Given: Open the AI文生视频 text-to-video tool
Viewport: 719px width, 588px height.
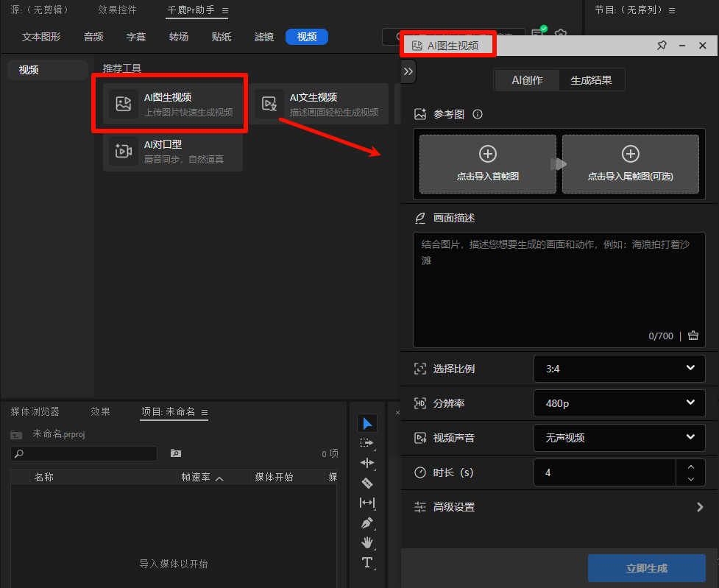Looking at the screenshot, I should tap(316, 103).
